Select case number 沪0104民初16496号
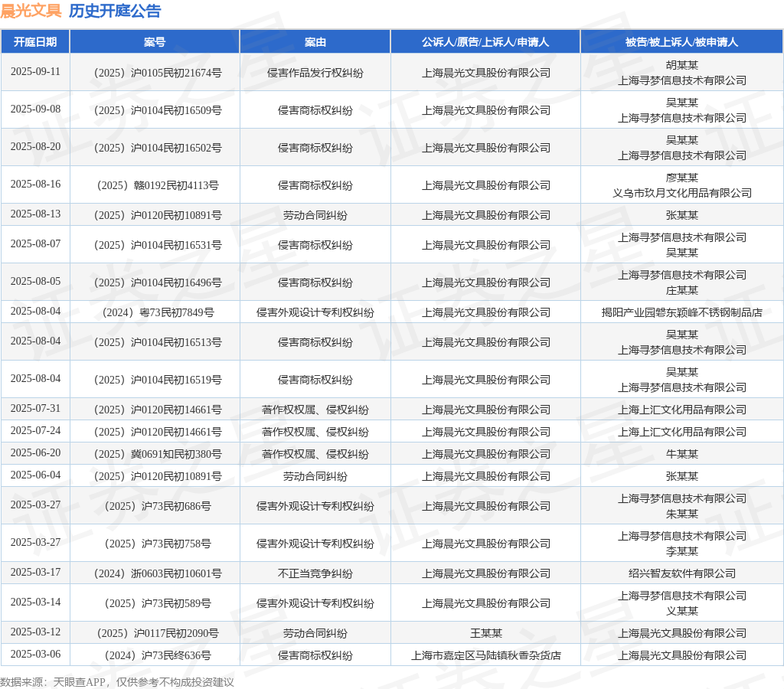The width and height of the screenshot is (784, 689). [158, 282]
